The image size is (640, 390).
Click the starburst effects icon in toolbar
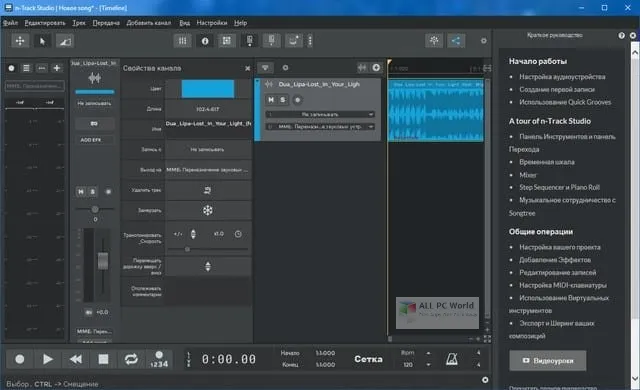pyautogui.click(x=434, y=40)
